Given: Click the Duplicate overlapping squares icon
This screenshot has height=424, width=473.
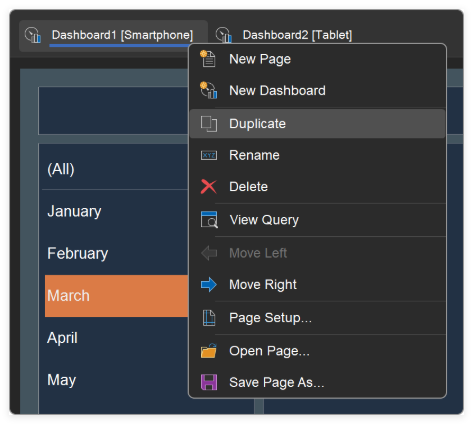Looking at the screenshot, I should pyautogui.click(x=209, y=124).
